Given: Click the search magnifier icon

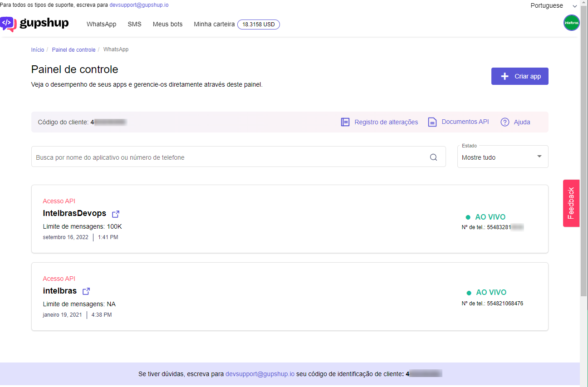Looking at the screenshot, I should coord(433,157).
